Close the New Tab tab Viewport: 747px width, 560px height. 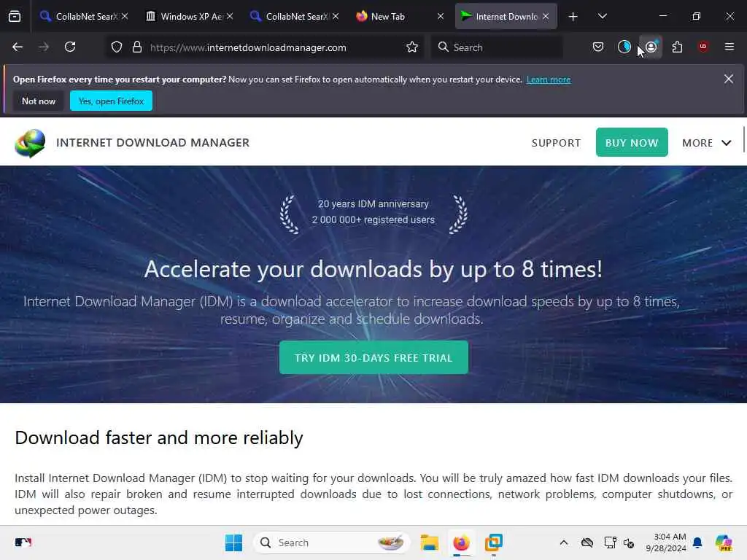[x=441, y=17]
